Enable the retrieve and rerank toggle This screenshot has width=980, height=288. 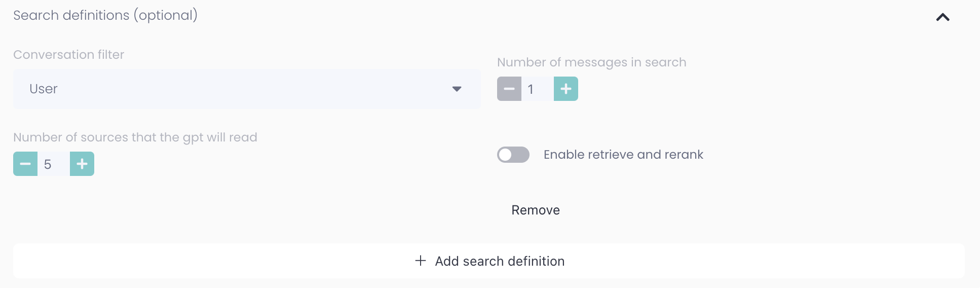[x=513, y=155]
